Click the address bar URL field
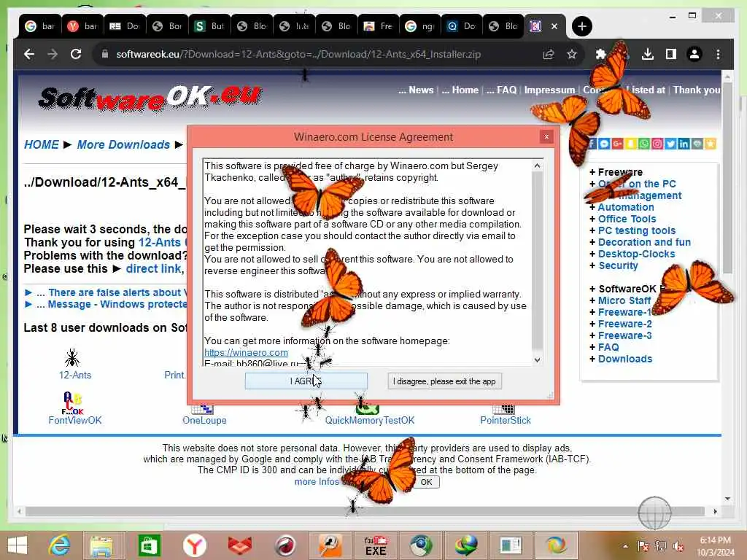Image resolution: width=747 pixels, height=560 pixels. pos(298,54)
